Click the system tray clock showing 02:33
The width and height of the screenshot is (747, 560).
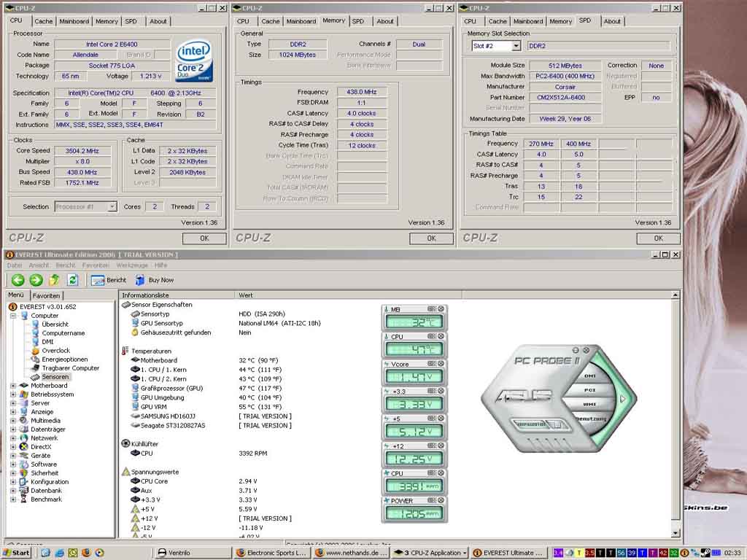[x=732, y=553]
